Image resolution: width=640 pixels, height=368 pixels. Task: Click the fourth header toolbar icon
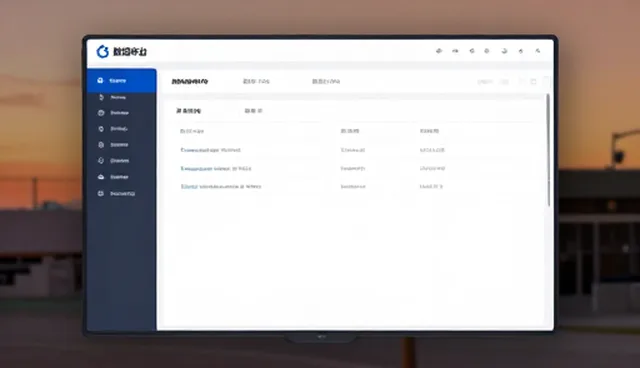(x=487, y=51)
